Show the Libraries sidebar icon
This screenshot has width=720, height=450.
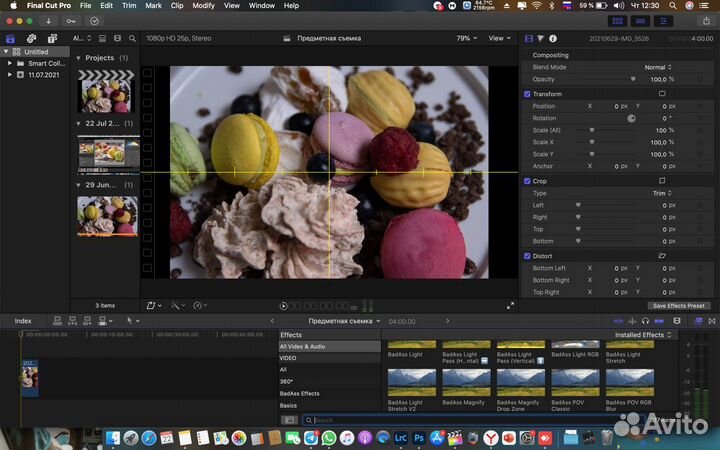point(11,39)
